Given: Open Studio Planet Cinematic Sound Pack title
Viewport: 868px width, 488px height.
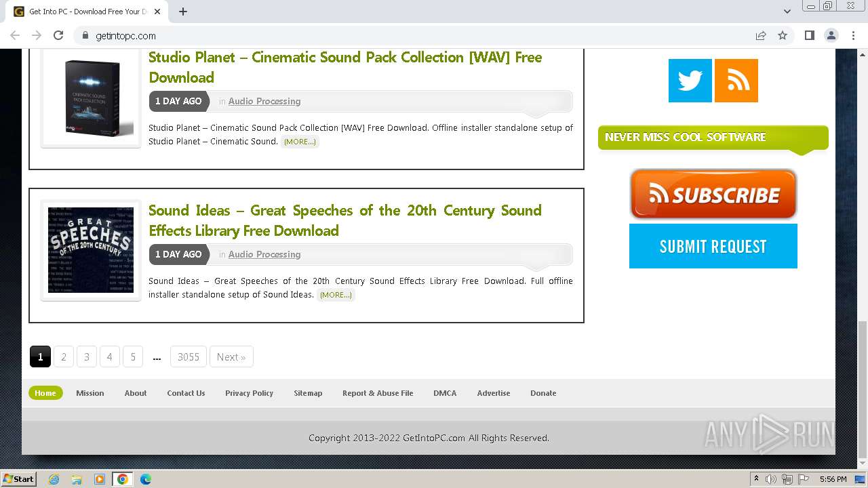Looking at the screenshot, I should tap(345, 67).
